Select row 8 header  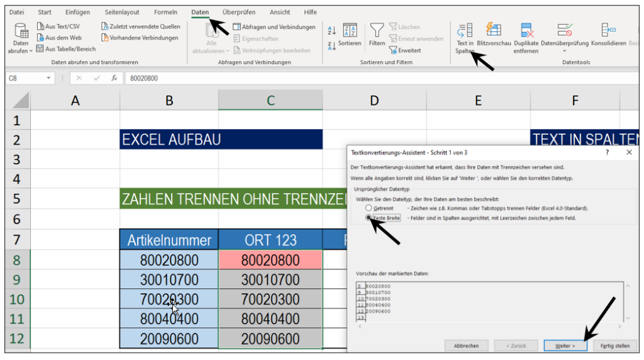(17, 260)
